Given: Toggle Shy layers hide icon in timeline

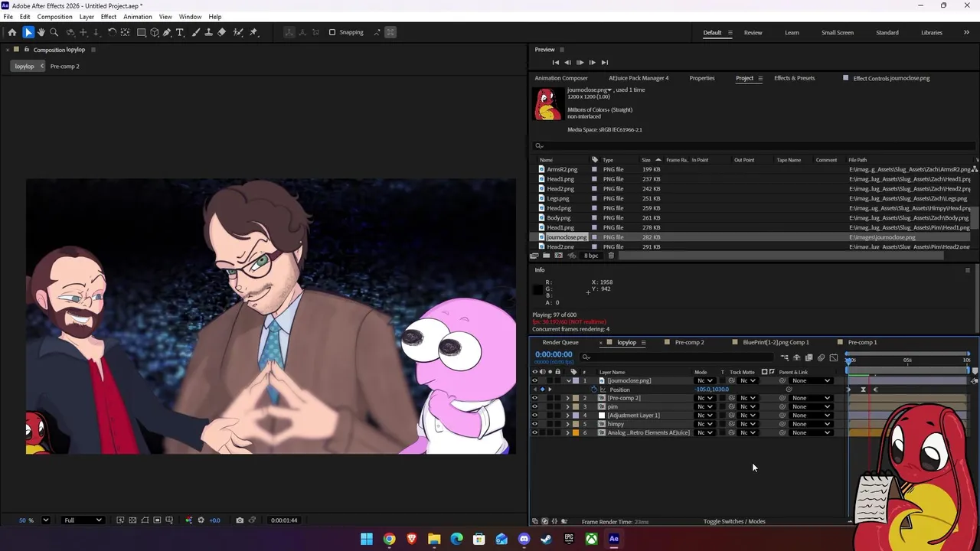Looking at the screenshot, I should (x=797, y=357).
